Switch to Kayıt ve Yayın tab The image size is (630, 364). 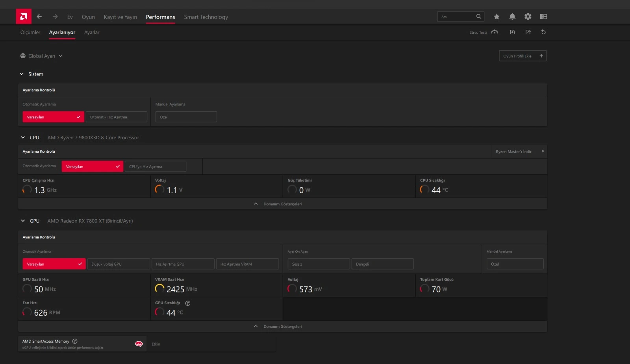(120, 17)
